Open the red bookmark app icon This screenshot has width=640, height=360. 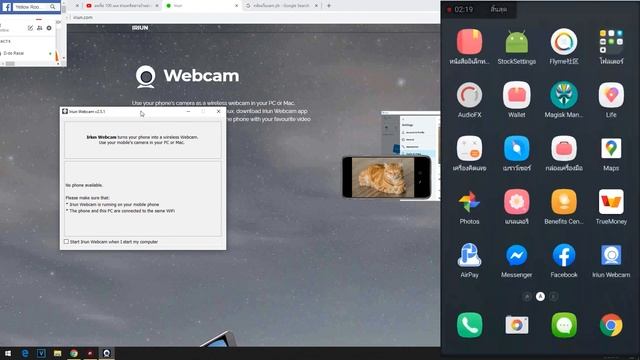(x=469, y=42)
